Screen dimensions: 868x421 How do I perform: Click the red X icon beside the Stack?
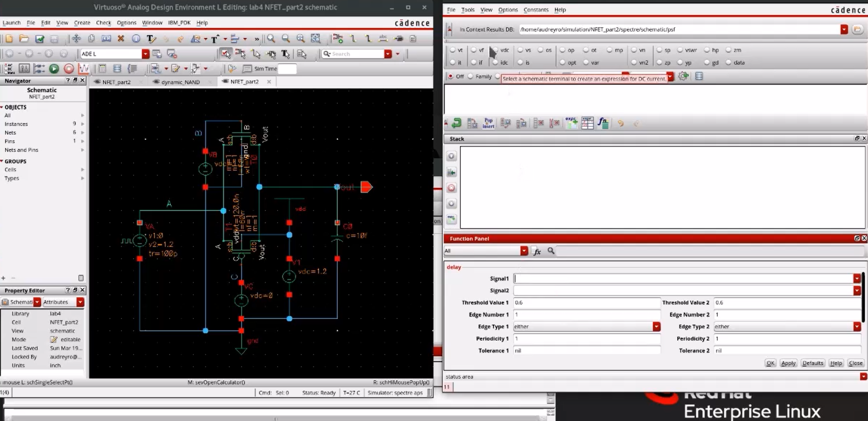pyautogui.click(x=451, y=188)
